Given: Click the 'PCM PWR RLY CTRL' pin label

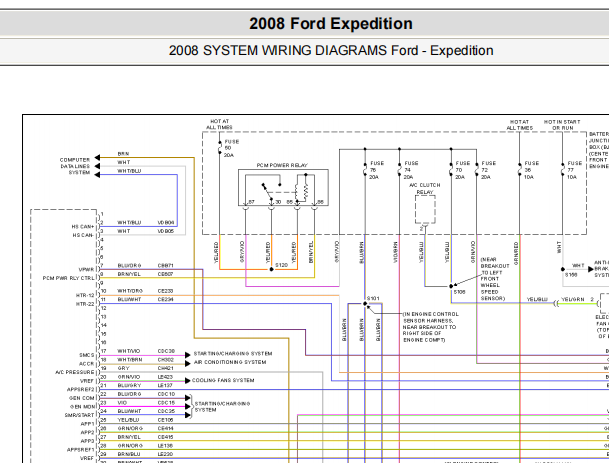Looking at the screenshot, I should click(x=68, y=278).
